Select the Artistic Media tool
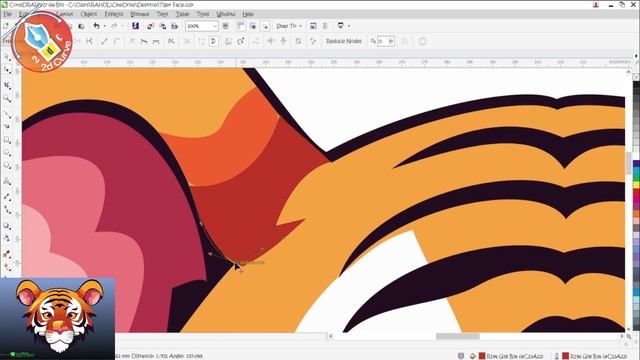Screen dimensions: 640x360 [7, 127]
